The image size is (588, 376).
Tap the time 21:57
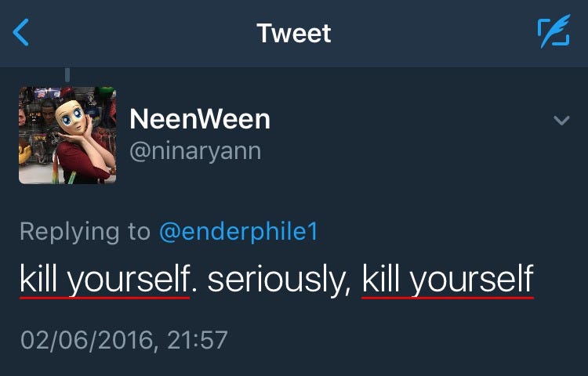coord(198,340)
